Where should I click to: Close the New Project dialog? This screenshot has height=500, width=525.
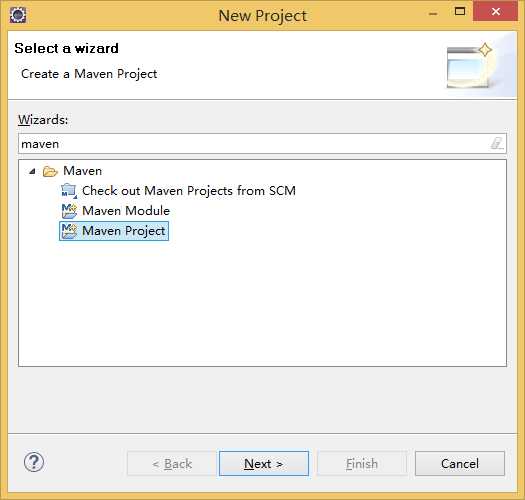pyautogui.click(x=495, y=12)
